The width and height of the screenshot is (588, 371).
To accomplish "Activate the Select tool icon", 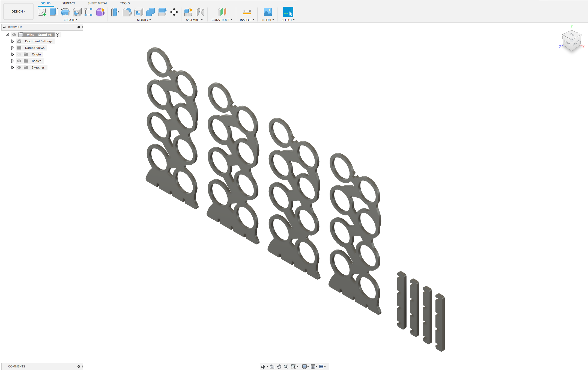I will [x=288, y=12].
